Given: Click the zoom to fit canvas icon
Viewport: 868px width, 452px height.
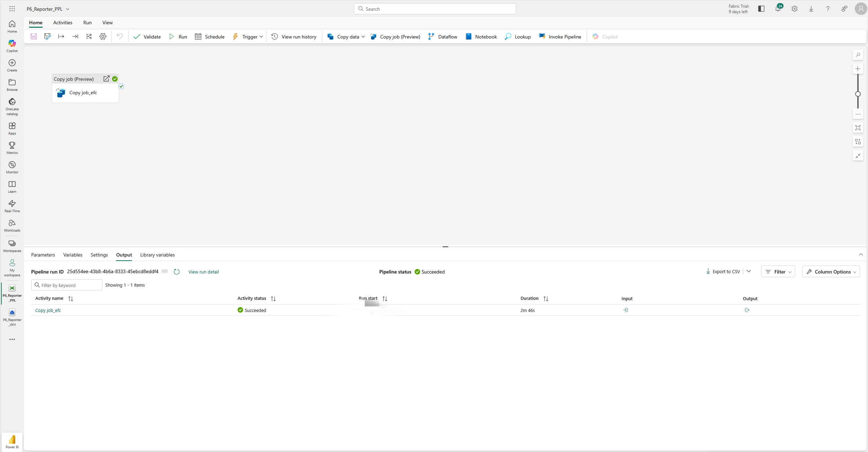Looking at the screenshot, I should [x=858, y=128].
